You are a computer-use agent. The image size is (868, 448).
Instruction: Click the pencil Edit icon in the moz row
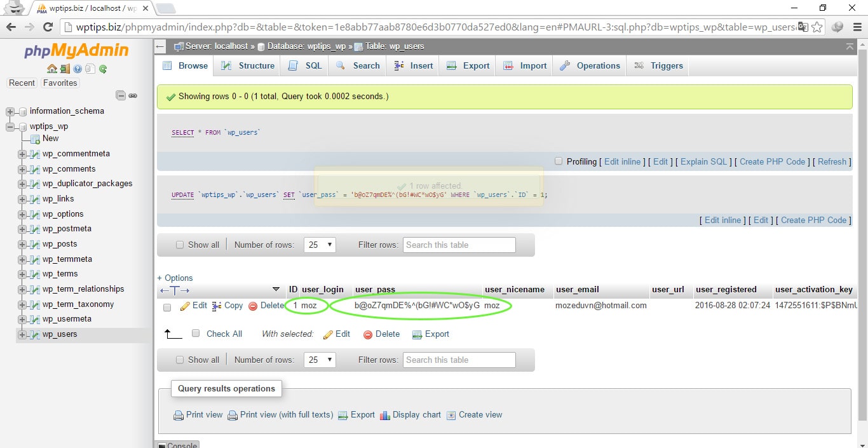click(186, 306)
